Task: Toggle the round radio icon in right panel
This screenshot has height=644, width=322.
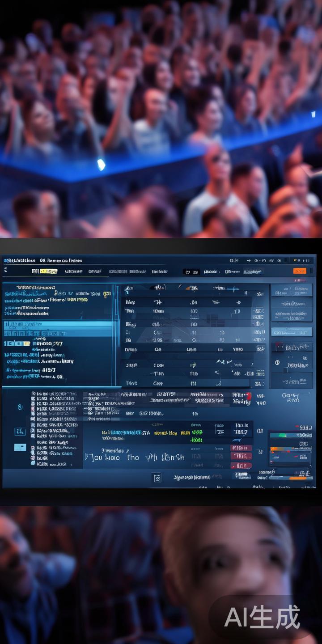Action: pos(277,363)
